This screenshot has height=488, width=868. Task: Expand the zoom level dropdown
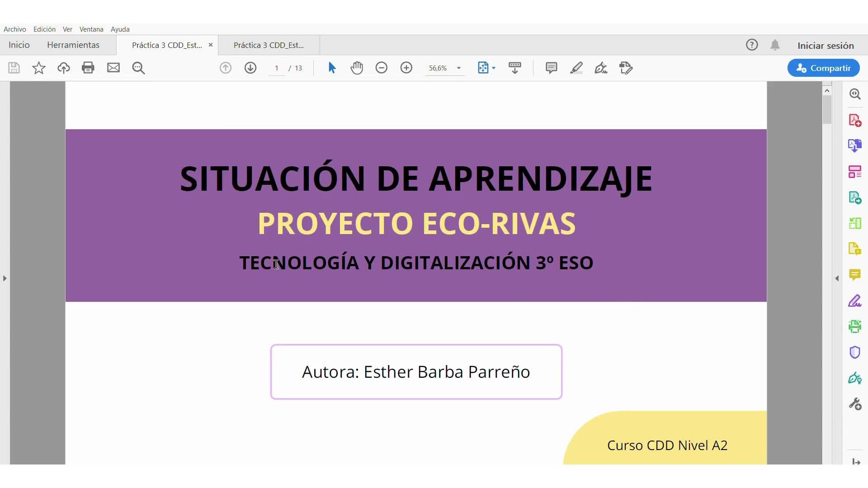tap(459, 68)
